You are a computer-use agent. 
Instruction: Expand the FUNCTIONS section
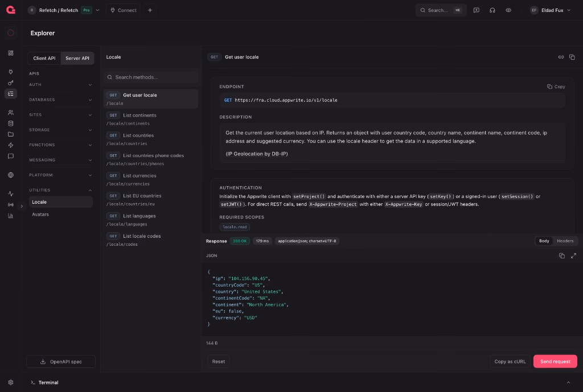[60, 145]
